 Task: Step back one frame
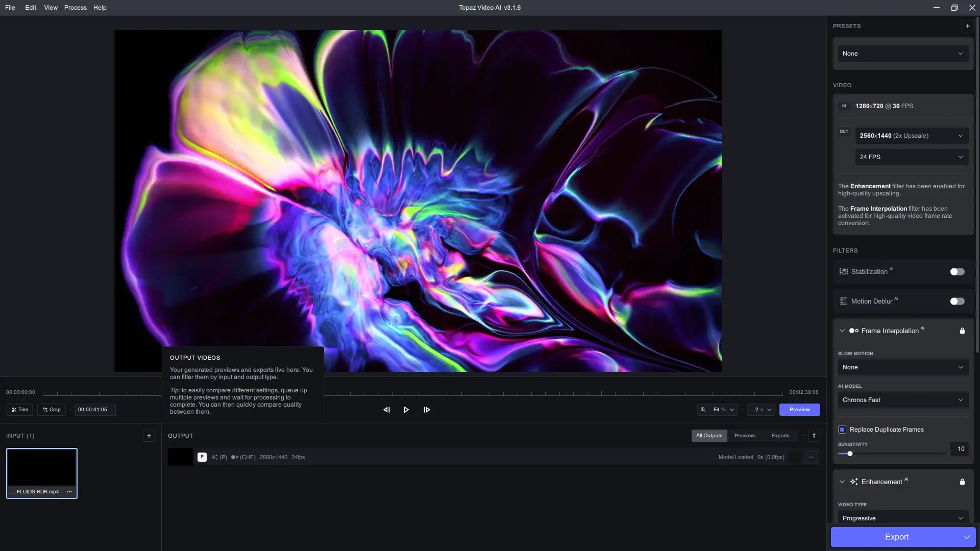(386, 410)
